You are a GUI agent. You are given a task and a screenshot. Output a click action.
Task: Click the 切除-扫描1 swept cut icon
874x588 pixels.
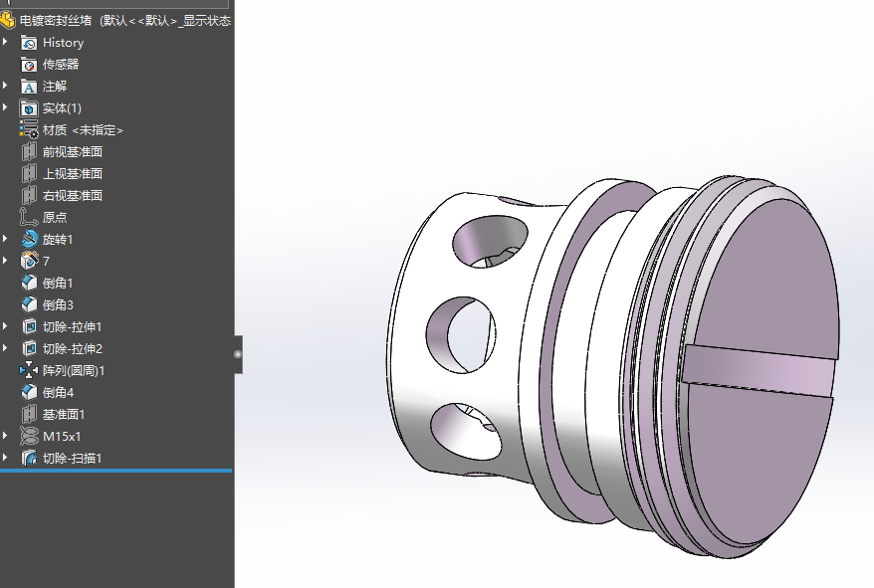29,458
